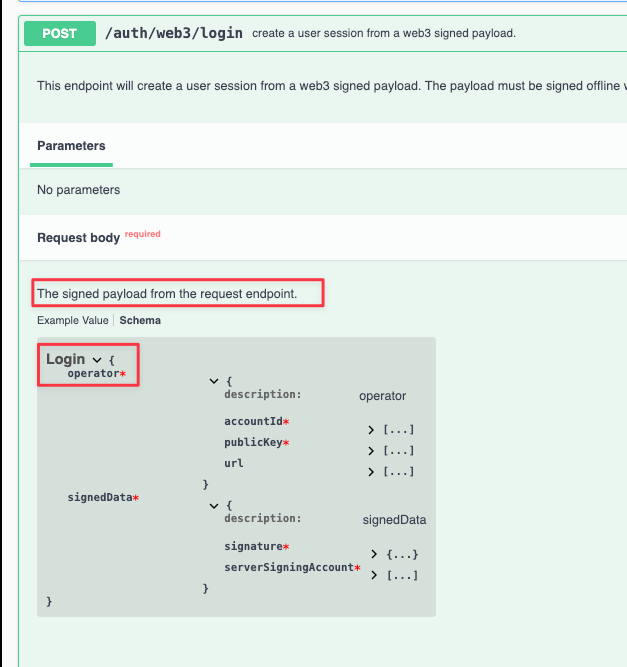Click the serverSigningAccount property name

pyautogui.click(x=289, y=567)
